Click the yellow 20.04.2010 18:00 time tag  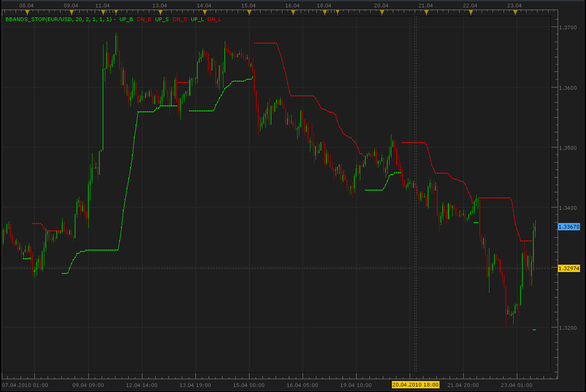tap(416, 385)
